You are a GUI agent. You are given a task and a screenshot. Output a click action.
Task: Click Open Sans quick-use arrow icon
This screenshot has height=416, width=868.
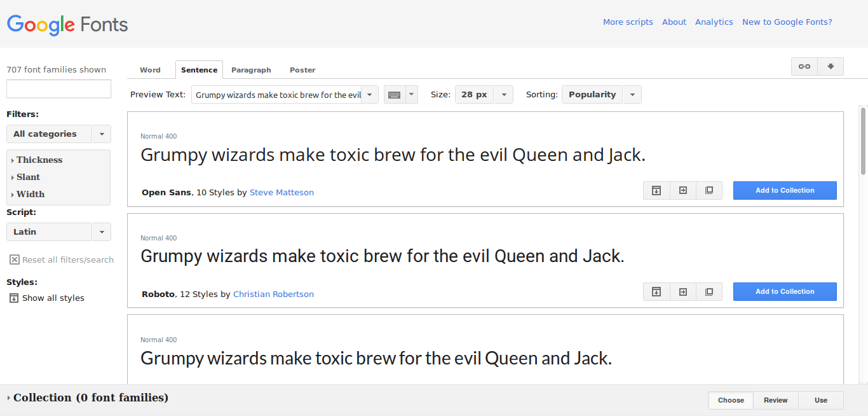tap(683, 190)
